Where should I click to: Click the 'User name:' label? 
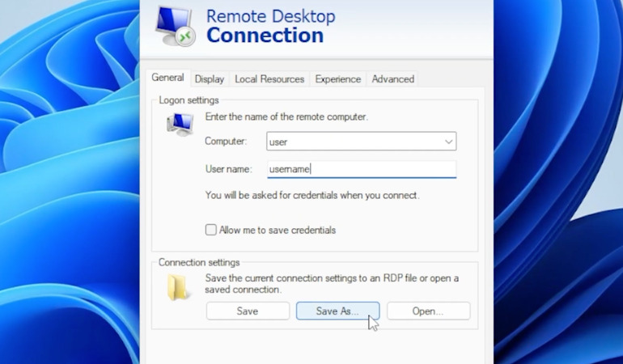click(x=228, y=169)
